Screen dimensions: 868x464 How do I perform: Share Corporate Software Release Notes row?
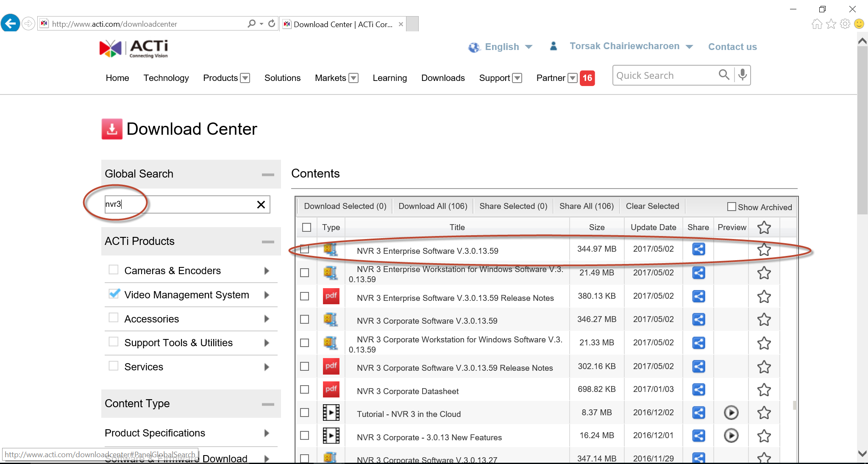click(698, 366)
